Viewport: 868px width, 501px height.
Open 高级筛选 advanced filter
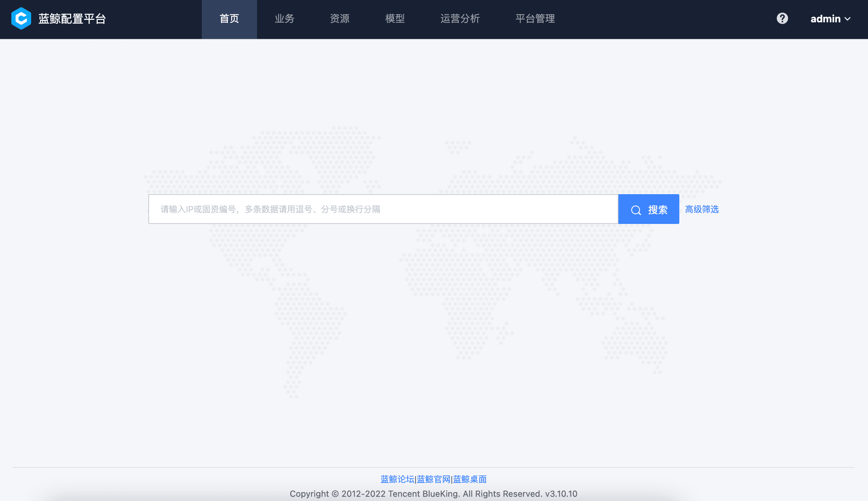pyautogui.click(x=702, y=209)
